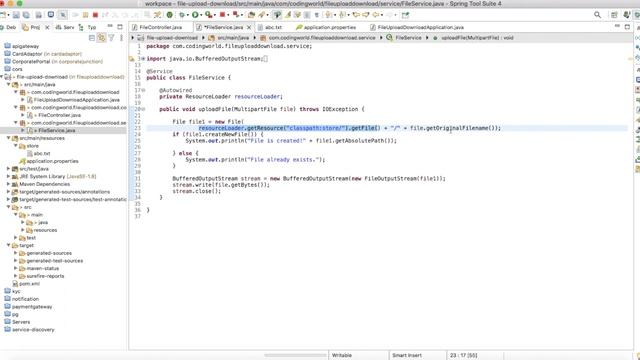
Task: Click the bottom horizontal scrollbar
Action: click(x=295, y=355)
